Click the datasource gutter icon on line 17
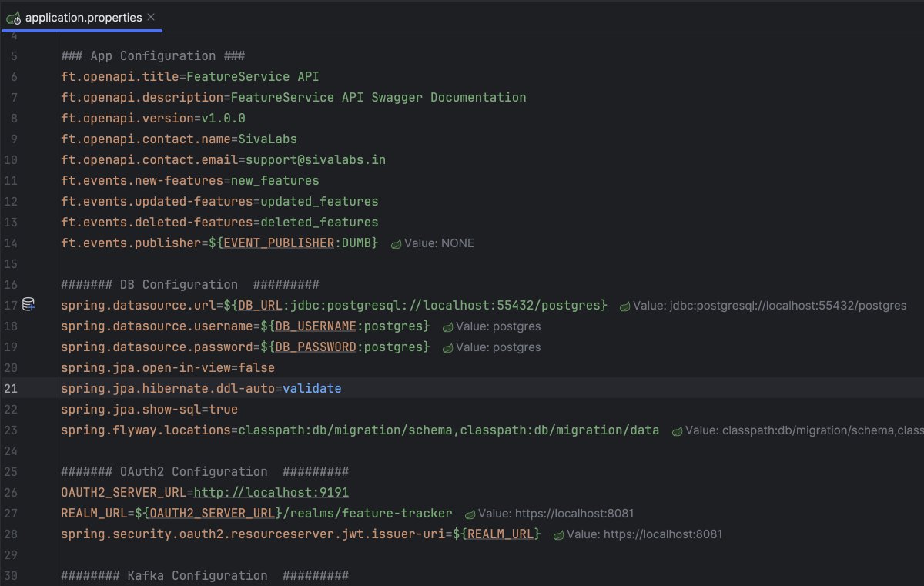Screen dimensions: 924x586 click(28, 305)
